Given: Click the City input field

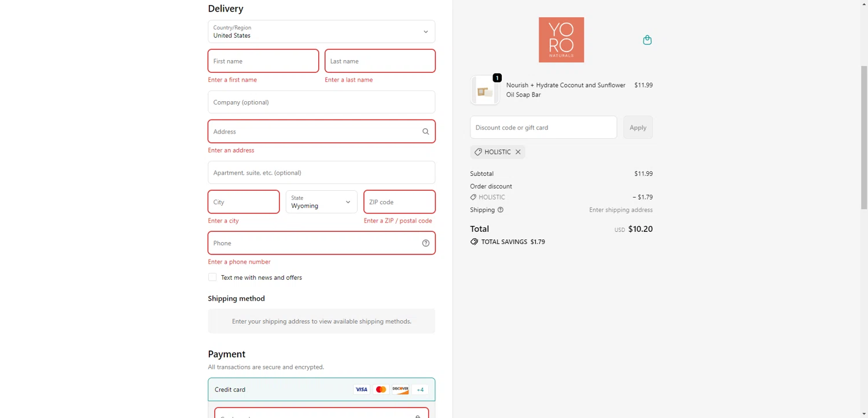Looking at the screenshot, I should click(x=244, y=202).
